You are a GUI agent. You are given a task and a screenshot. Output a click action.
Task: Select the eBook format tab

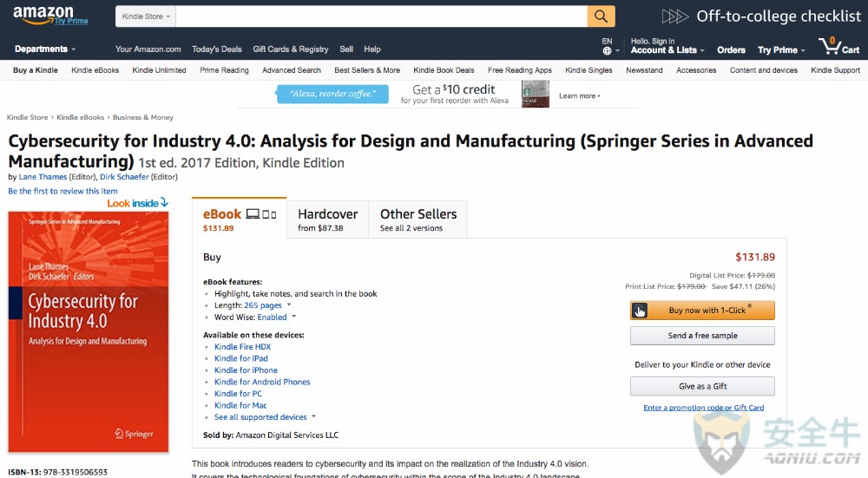point(240,218)
